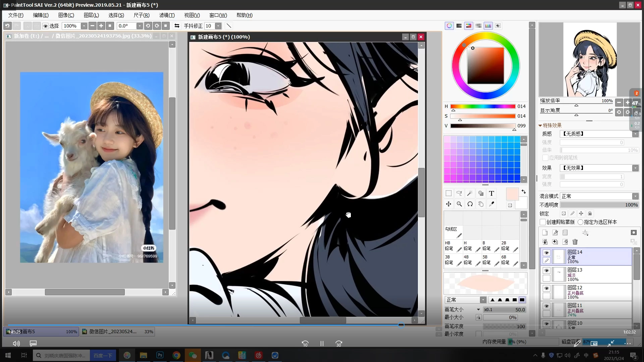Image resolution: width=644 pixels, height=362 pixels.
Task: Swap foreground and background colors
Action: point(524,192)
